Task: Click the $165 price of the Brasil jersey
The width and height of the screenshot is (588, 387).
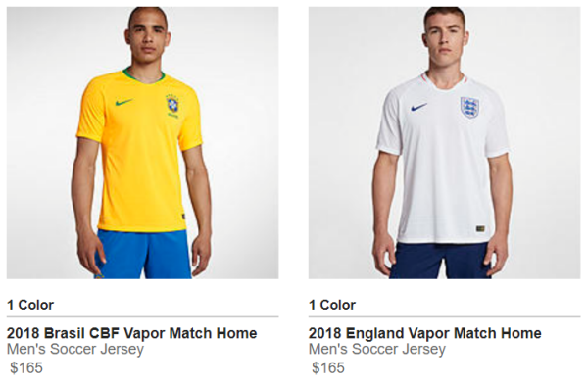Action: [26, 367]
